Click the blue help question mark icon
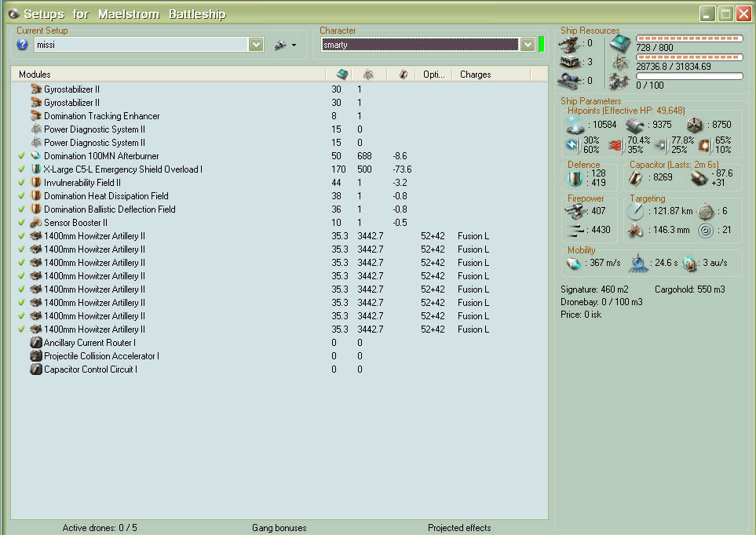The width and height of the screenshot is (756, 535). (x=22, y=45)
